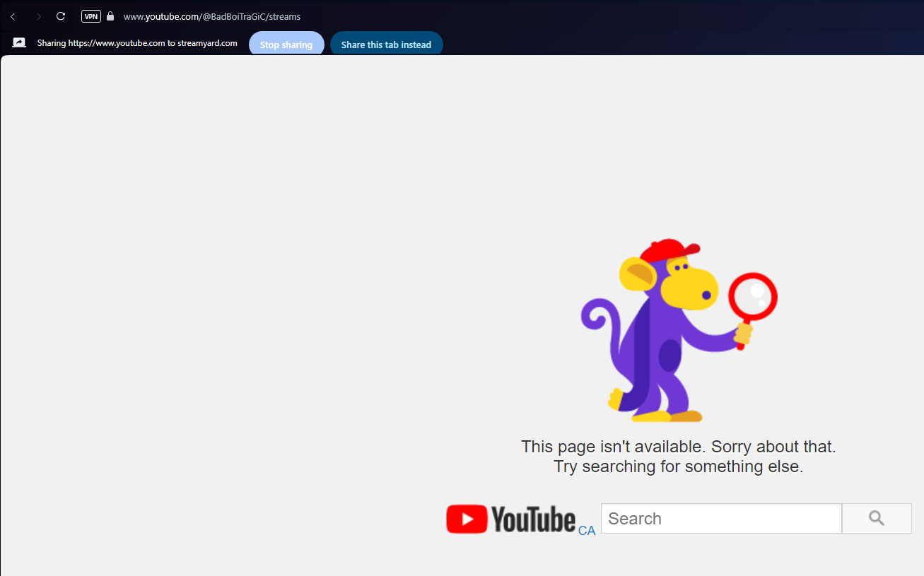Click the red YouTube play logo icon

pyautogui.click(x=467, y=519)
